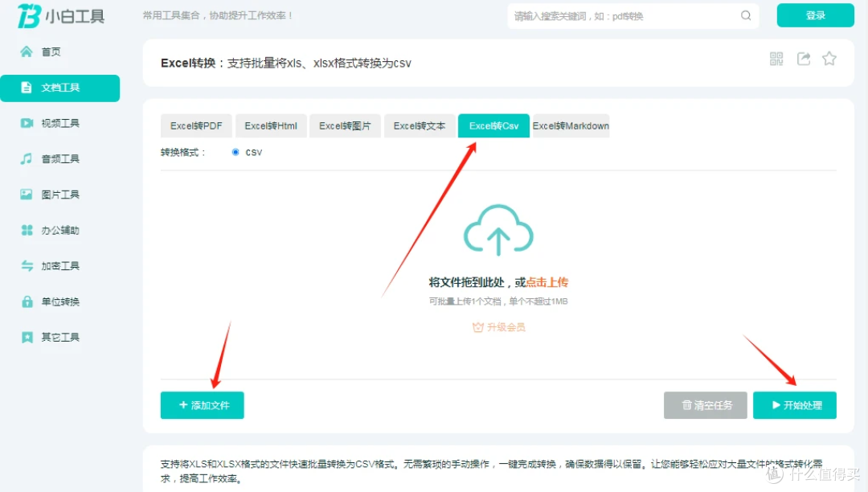This screenshot has width=868, height=492.
Task: Switch to the Excel转PDF tab
Action: pyautogui.click(x=196, y=126)
